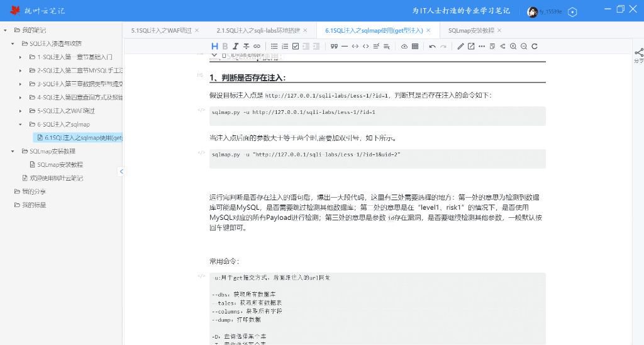644x345 pixels.
Task: Insert a horizontal rule line
Action: (345, 47)
